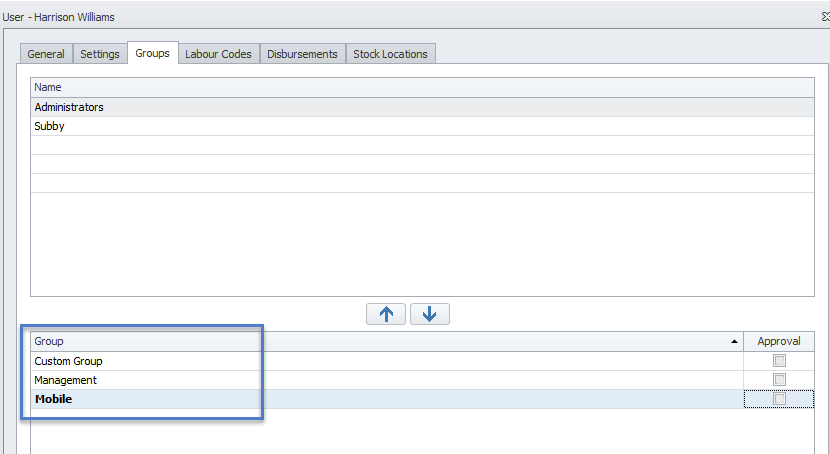Select the Groups tab
830x454 pixels.
(x=152, y=53)
